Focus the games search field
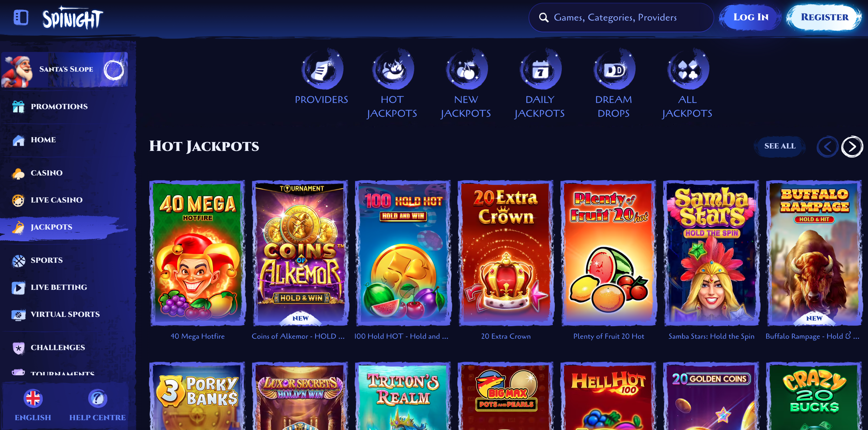 pyautogui.click(x=621, y=18)
